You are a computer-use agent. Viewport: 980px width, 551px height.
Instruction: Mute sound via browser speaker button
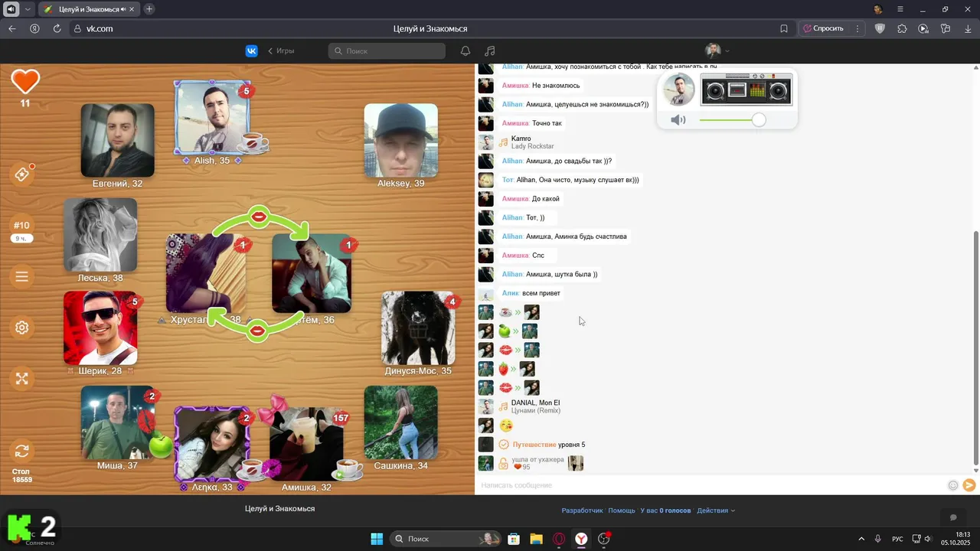[x=11, y=9]
